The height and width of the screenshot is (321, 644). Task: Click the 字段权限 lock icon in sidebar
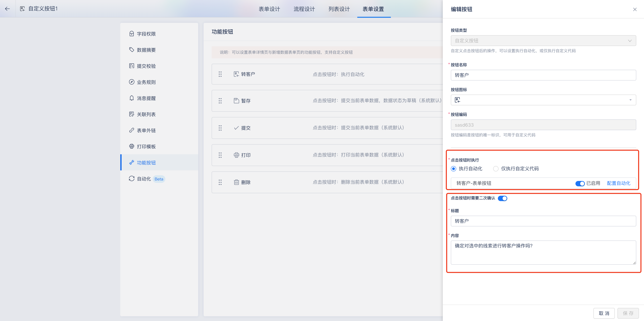132,34
